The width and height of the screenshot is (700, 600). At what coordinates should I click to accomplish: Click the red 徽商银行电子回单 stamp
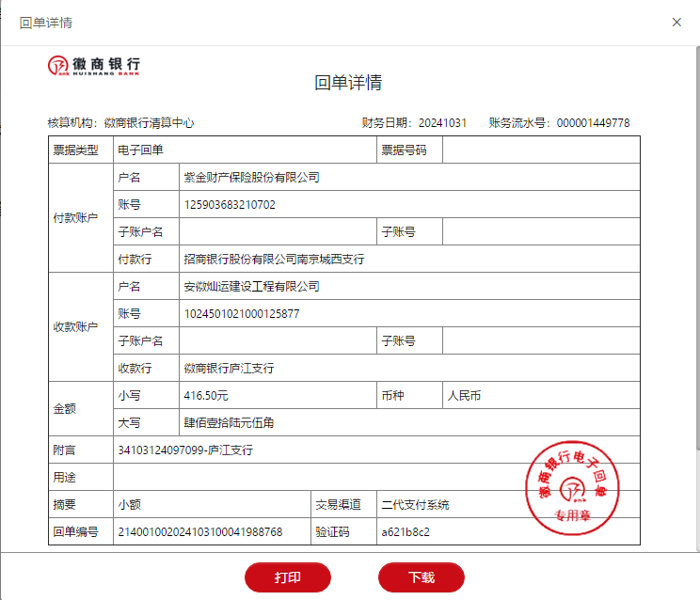570,486
